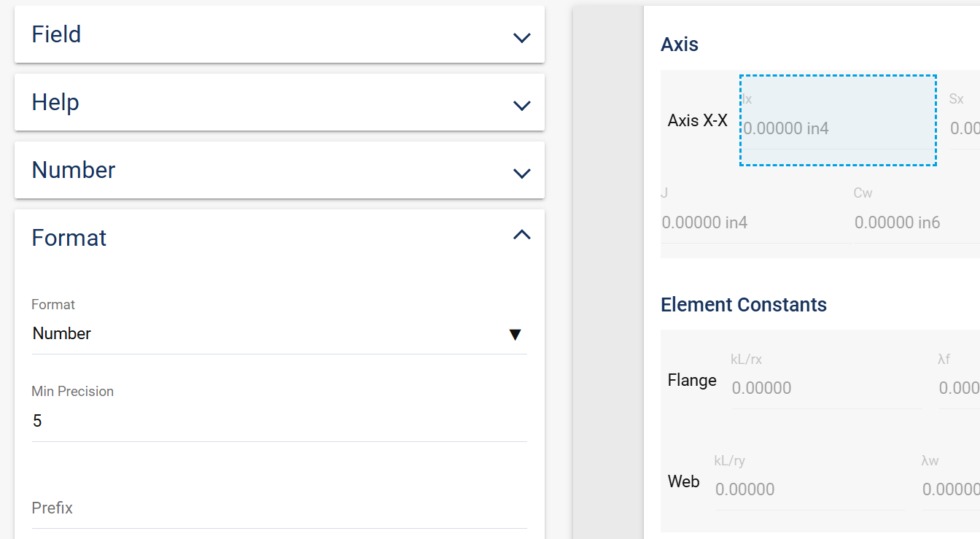Click the Prefix input field
Image resolution: width=980 pixels, height=539 pixels.
click(279, 509)
